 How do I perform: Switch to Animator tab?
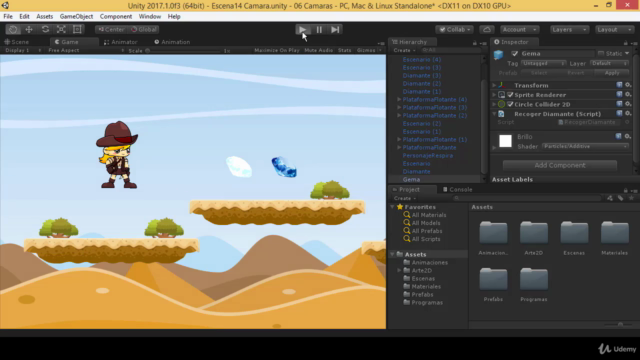[x=121, y=42]
